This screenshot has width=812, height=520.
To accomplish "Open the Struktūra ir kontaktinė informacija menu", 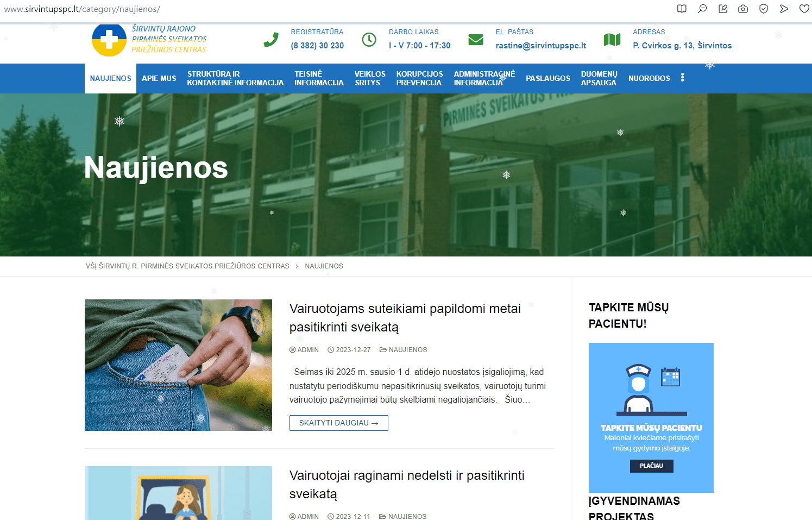I will point(235,78).
